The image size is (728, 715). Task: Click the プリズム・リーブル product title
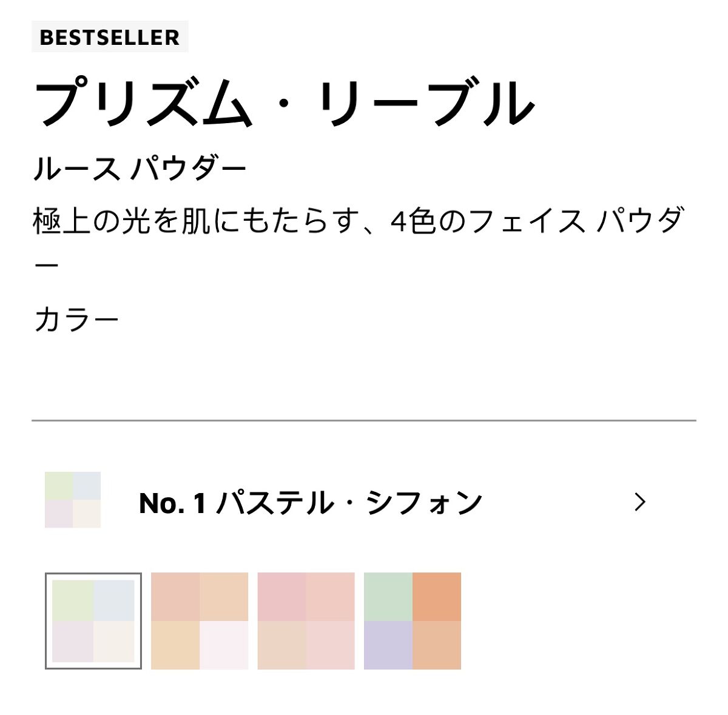284,104
